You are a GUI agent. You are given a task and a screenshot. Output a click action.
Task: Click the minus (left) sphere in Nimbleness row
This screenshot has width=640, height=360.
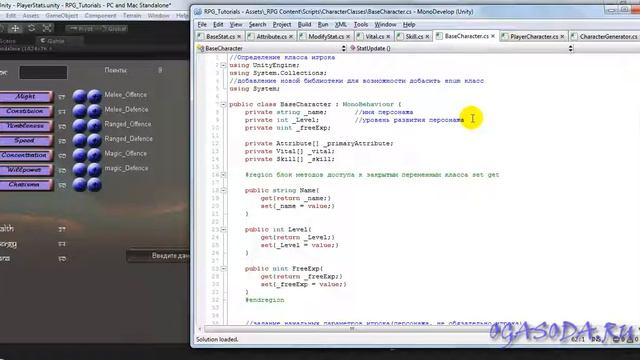pyautogui.click(x=80, y=126)
